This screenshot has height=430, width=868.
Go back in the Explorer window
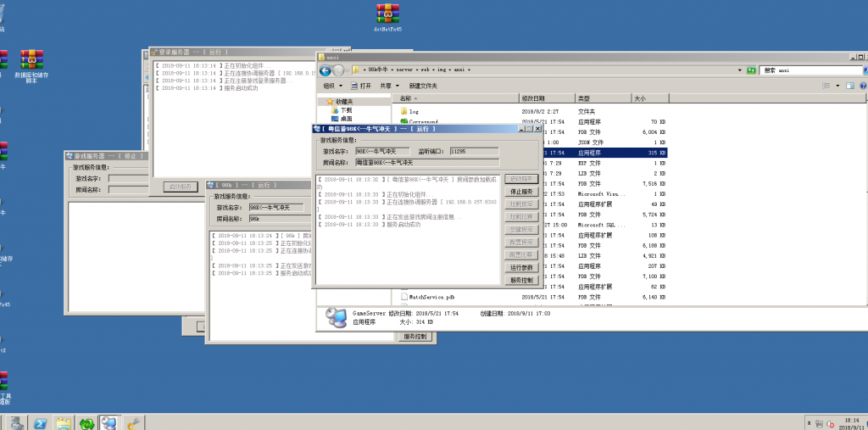325,70
